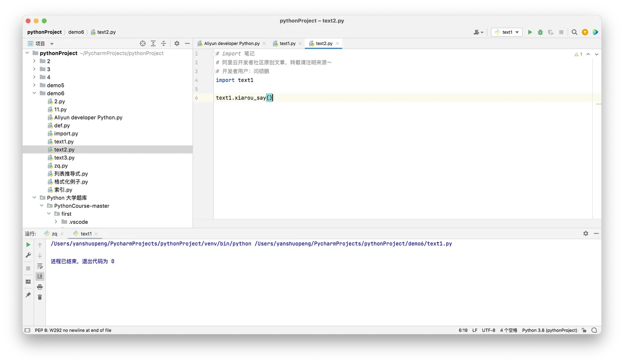Expand folder 4 in the project tree
Viewport: 624px width, 364px height.
click(x=34, y=77)
